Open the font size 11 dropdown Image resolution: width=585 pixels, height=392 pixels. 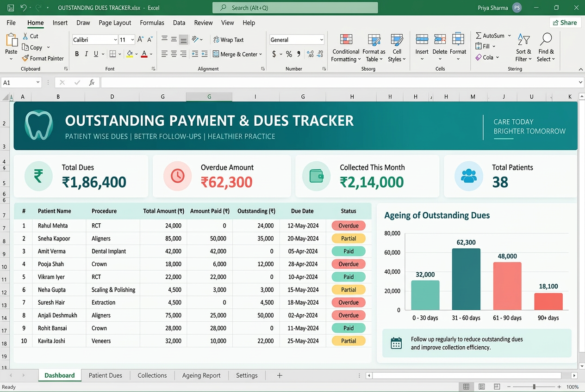tap(132, 40)
